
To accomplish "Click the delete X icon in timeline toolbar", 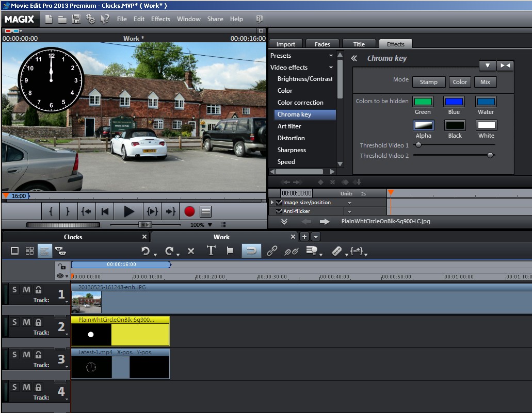I will coord(191,251).
